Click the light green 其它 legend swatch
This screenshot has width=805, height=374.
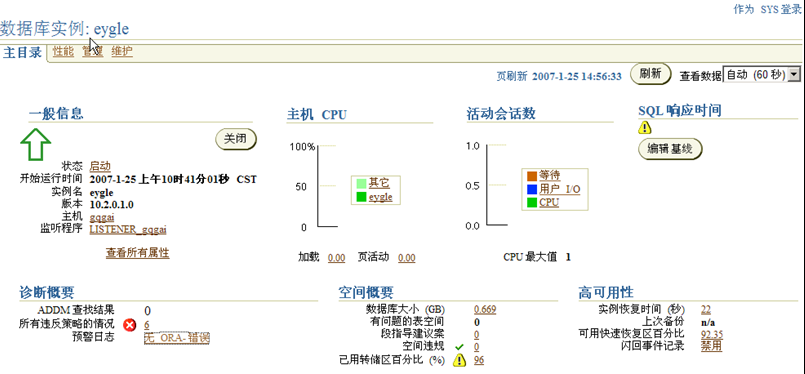[361, 183]
